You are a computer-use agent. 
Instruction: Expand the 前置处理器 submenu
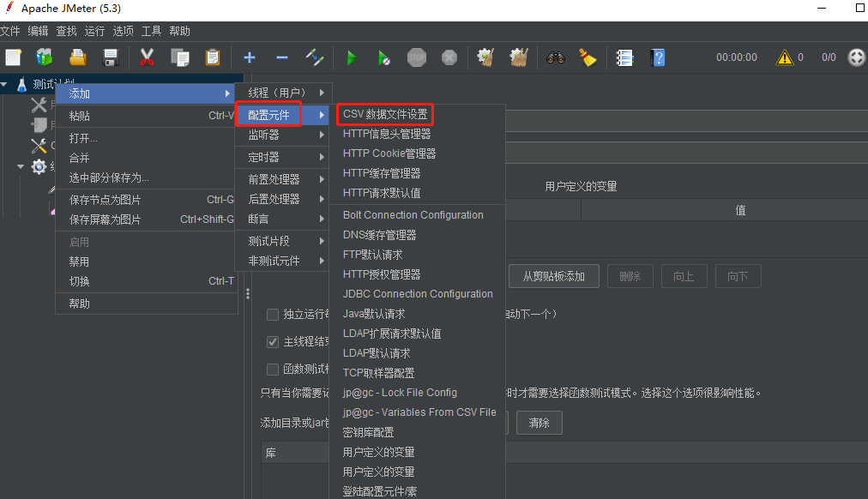[x=284, y=179]
